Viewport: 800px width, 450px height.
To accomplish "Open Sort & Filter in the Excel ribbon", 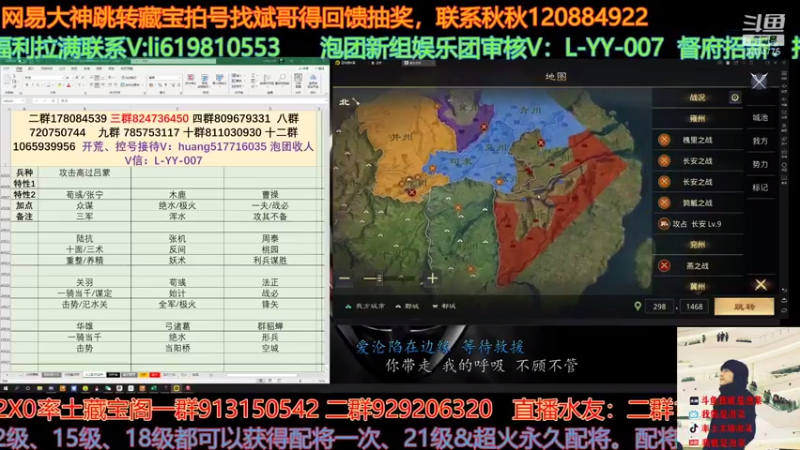I will click(x=267, y=81).
